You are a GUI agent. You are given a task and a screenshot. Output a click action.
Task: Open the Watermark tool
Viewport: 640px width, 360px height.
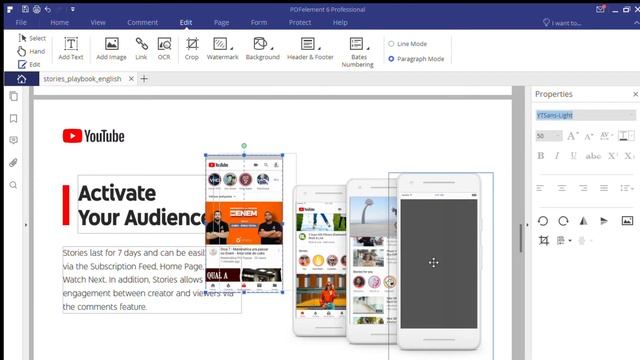[x=222, y=49]
